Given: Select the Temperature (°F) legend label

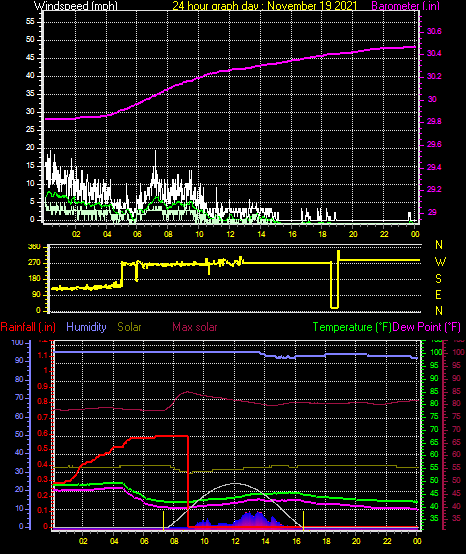Looking at the screenshot, I should tap(352, 327).
